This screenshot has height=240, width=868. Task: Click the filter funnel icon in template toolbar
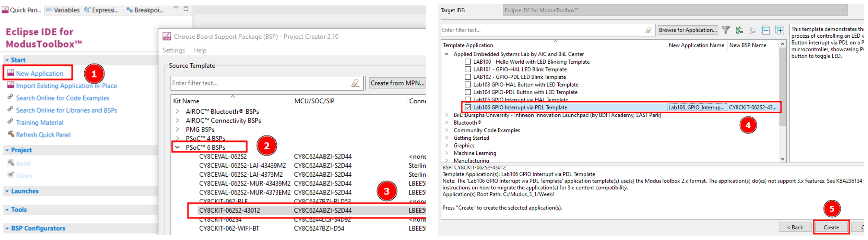pyautogui.click(x=725, y=30)
